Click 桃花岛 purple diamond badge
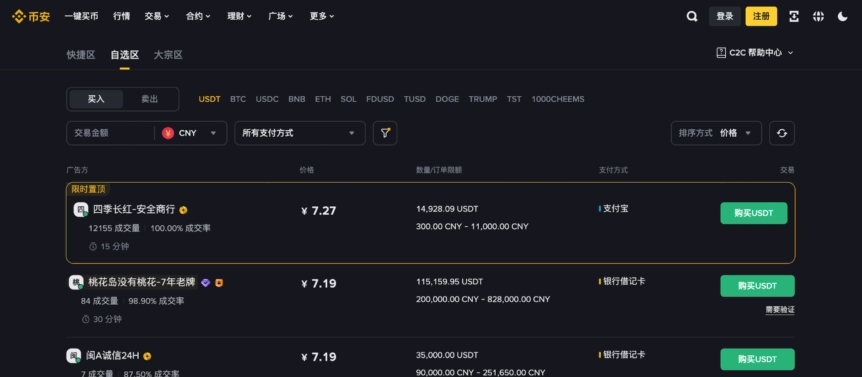 (206, 283)
